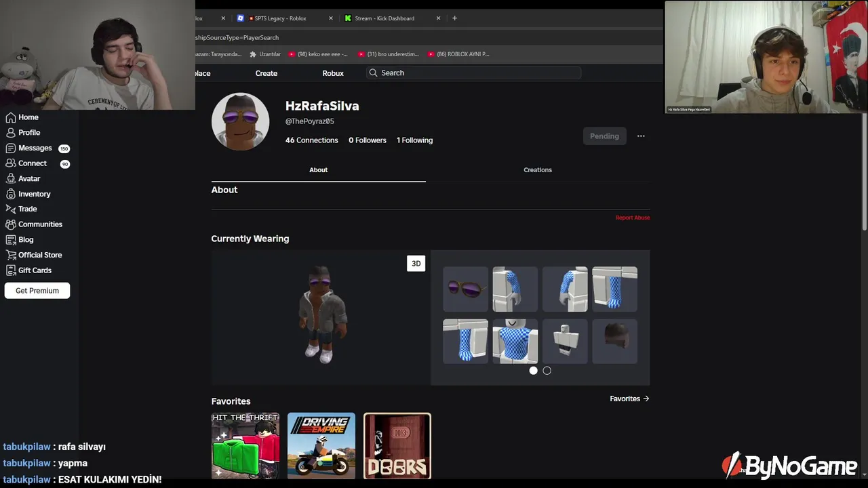Open Blog in the sidebar

coord(20,240)
